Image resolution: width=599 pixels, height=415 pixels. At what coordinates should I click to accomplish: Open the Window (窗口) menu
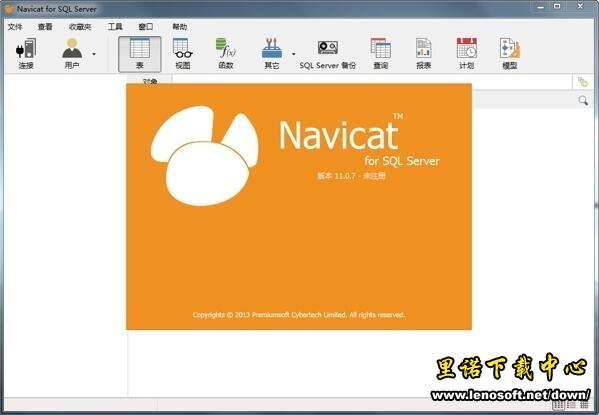coord(146,27)
